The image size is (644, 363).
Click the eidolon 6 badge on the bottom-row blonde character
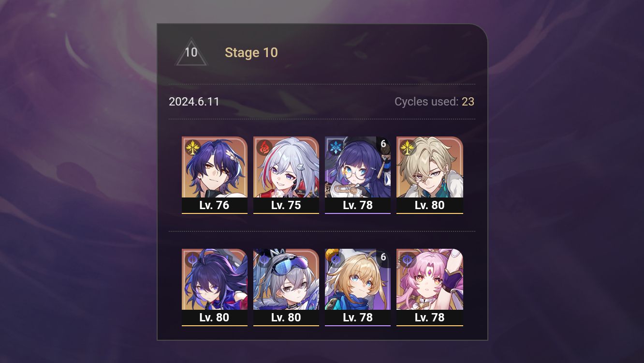pyautogui.click(x=383, y=257)
